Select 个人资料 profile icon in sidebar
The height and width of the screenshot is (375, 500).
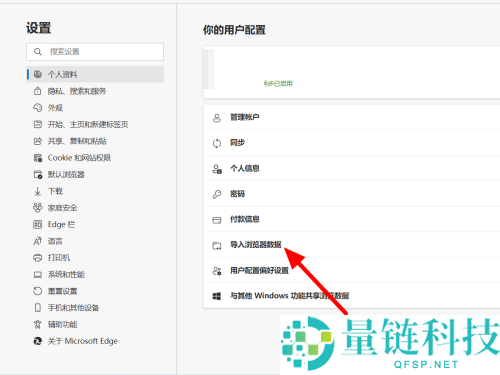click(x=38, y=74)
